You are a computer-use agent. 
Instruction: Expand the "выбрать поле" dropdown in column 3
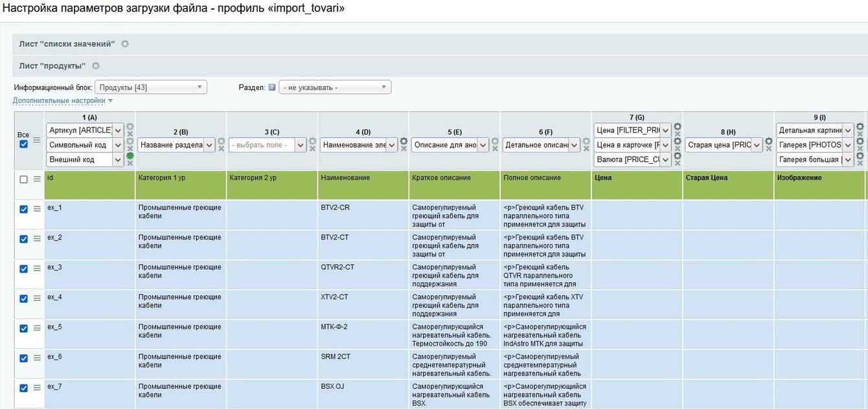pos(267,146)
